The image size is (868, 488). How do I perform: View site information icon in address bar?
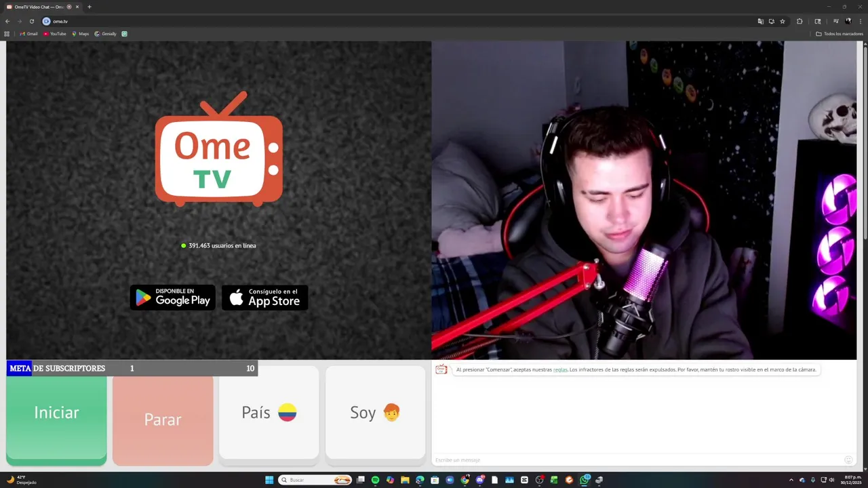pyautogui.click(x=46, y=21)
